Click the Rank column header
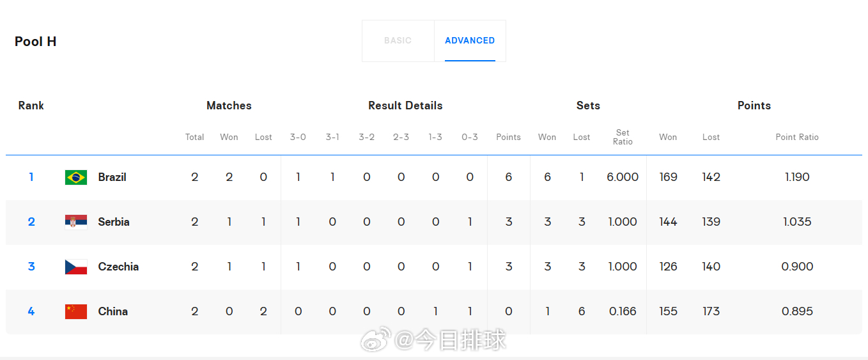The width and height of the screenshot is (868, 360). 31,106
